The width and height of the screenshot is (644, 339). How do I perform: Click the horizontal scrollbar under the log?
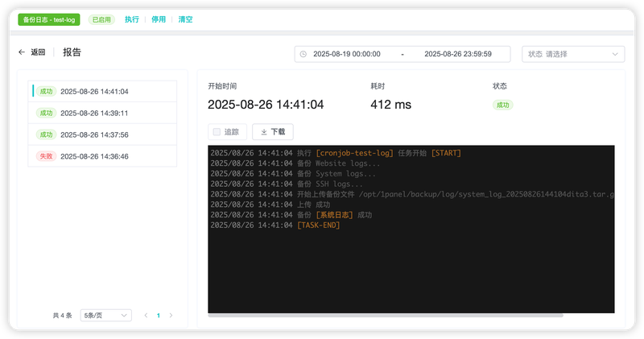click(386, 316)
